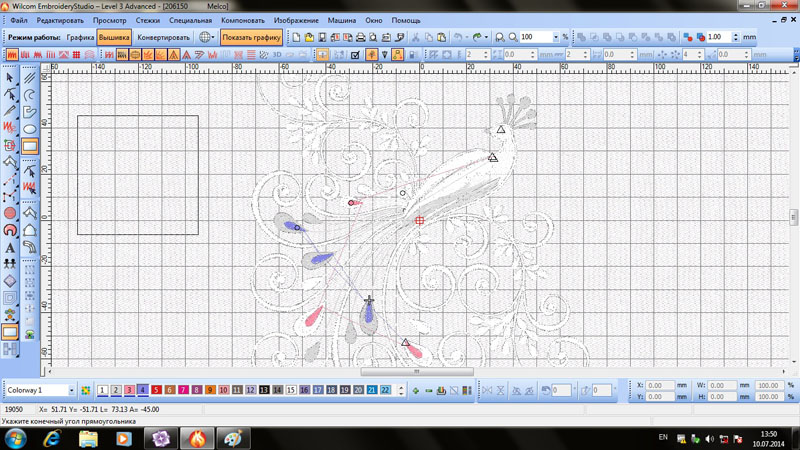Choose the Ellipse shape tool
This screenshot has width=800, height=450.
(30, 129)
